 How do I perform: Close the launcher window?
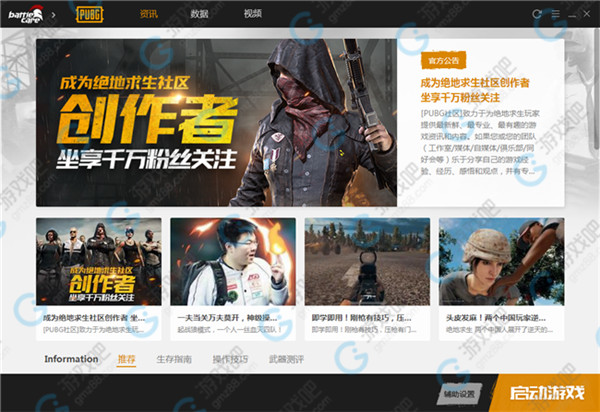pyautogui.click(x=587, y=14)
